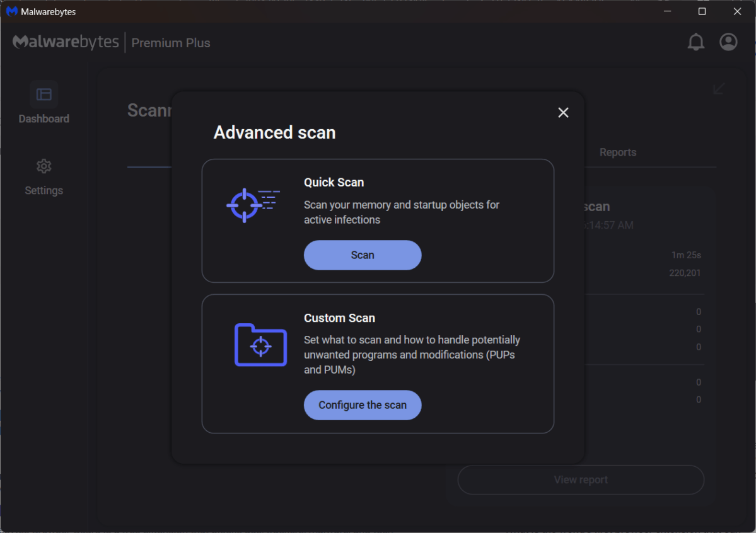
Task: Click the Advanced scan title
Action: point(274,132)
